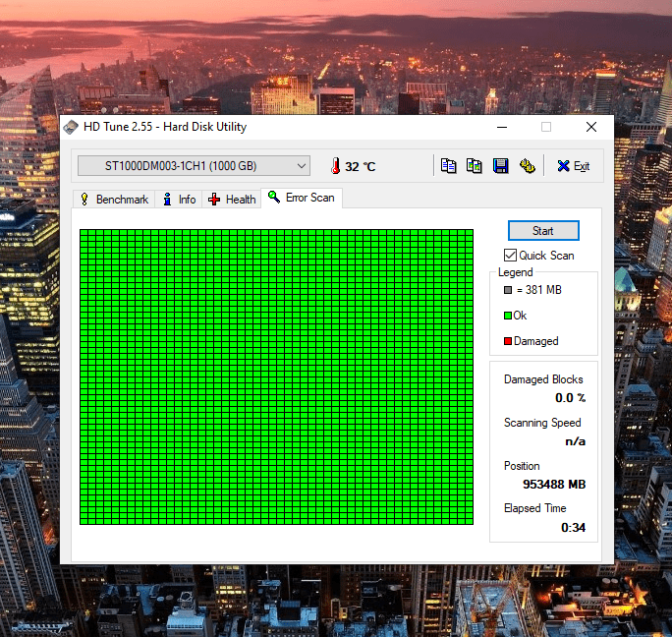Click the red Damaged legend swatch
The height and width of the screenshot is (637, 672).
tap(508, 341)
